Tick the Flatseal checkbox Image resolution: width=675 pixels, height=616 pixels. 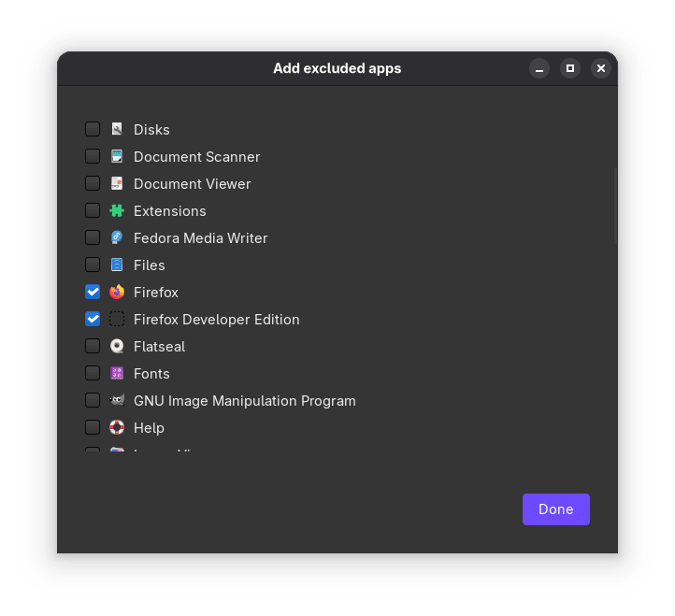93,346
